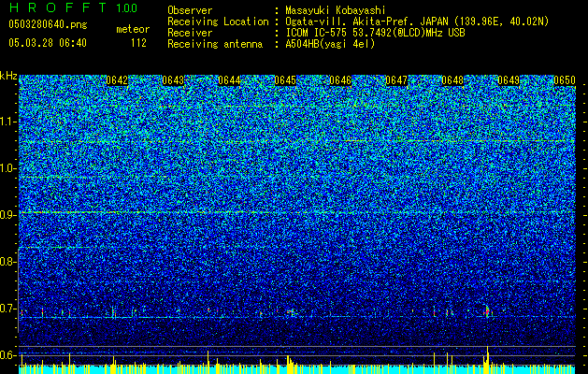588x374 pixels.
Task: Click the 'Observer' field label
Action: [190, 10]
